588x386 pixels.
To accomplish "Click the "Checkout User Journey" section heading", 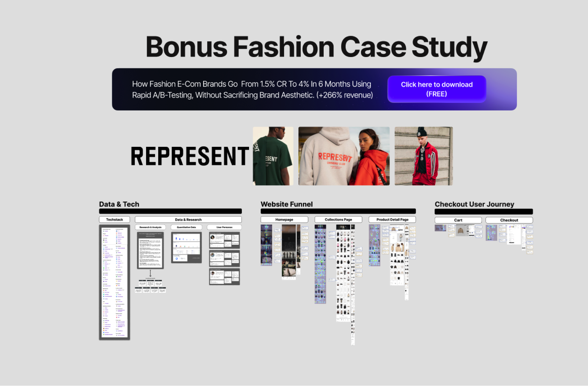I will pos(474,204).
